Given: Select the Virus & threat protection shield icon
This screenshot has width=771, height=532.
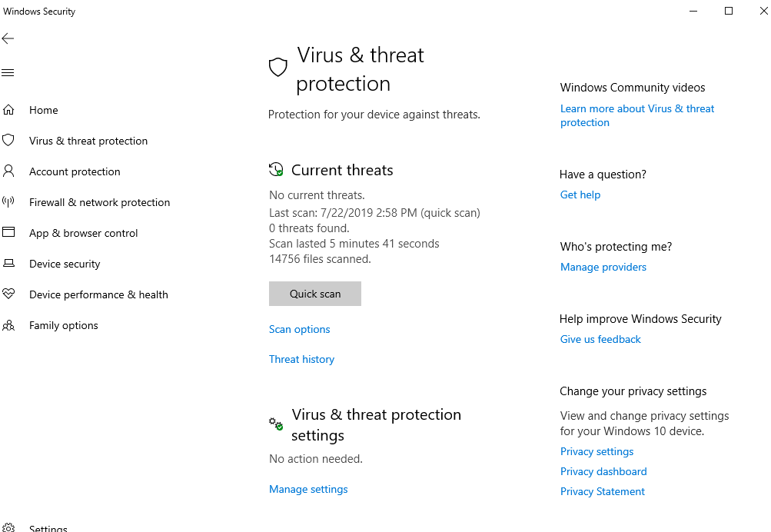Looking at the screenshot, I should [8, 141].
